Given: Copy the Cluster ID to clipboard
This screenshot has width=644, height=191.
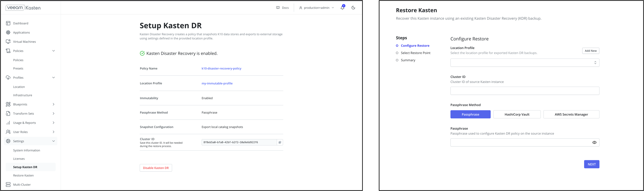Looking at the screenshot, I should click(280, 142).
